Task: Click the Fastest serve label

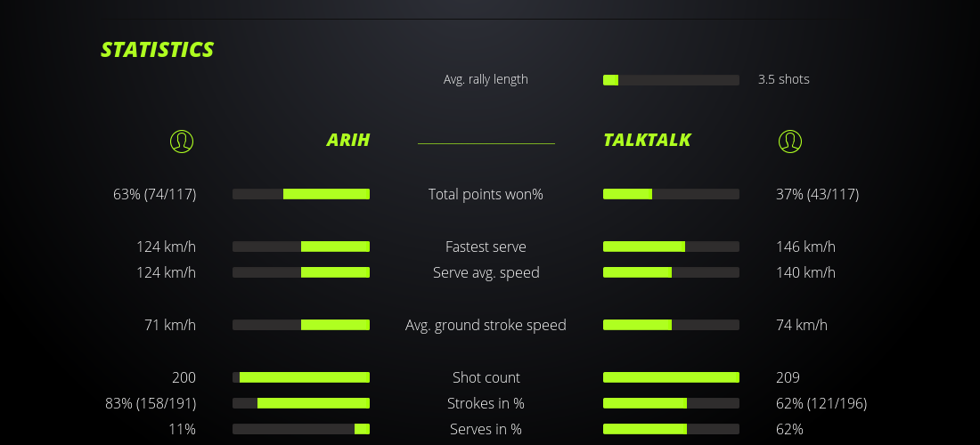Action: coord(486,247)
